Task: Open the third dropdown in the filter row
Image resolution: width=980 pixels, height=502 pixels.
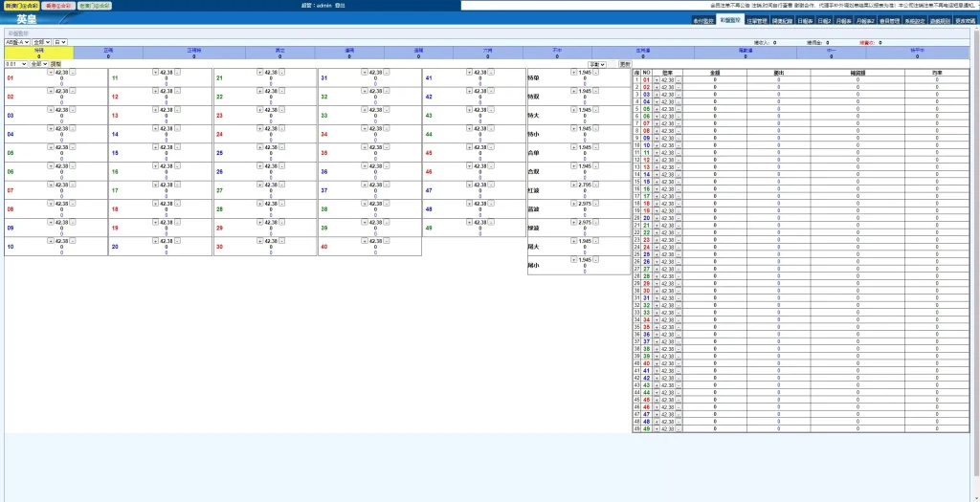Action: click(x=60, y=42)
